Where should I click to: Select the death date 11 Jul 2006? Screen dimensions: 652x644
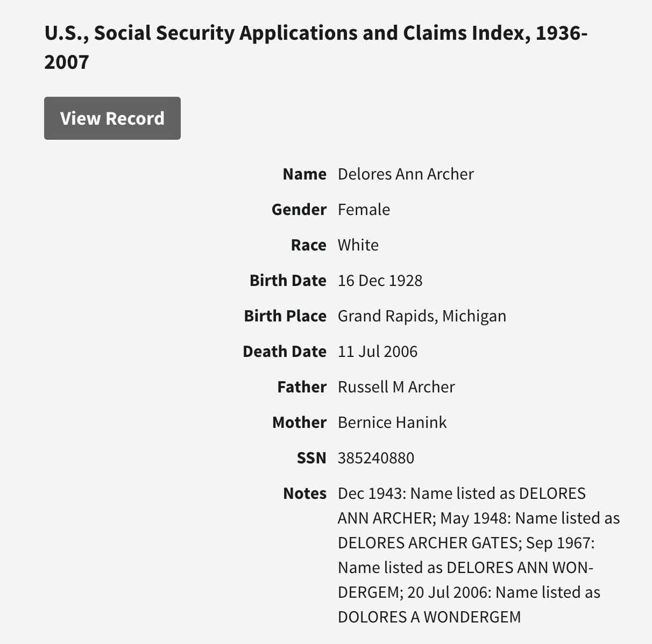[377, 352]
